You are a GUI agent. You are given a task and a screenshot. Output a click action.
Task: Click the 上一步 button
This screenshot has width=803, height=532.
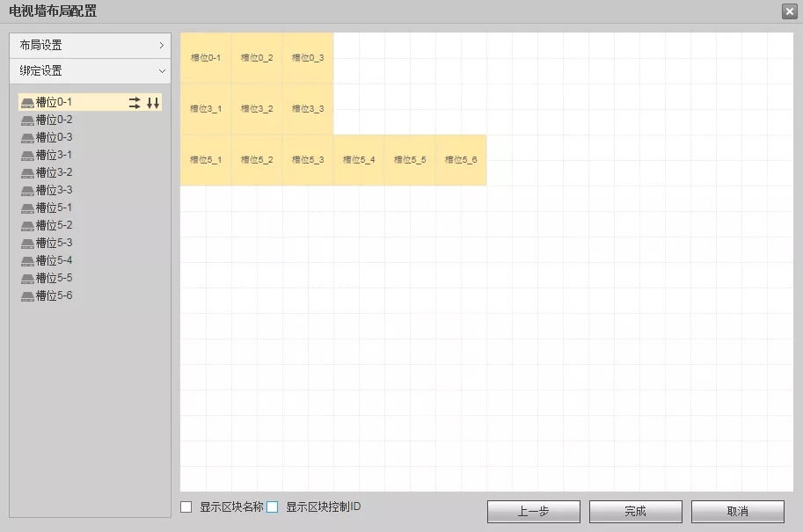[x=533, y=511]
